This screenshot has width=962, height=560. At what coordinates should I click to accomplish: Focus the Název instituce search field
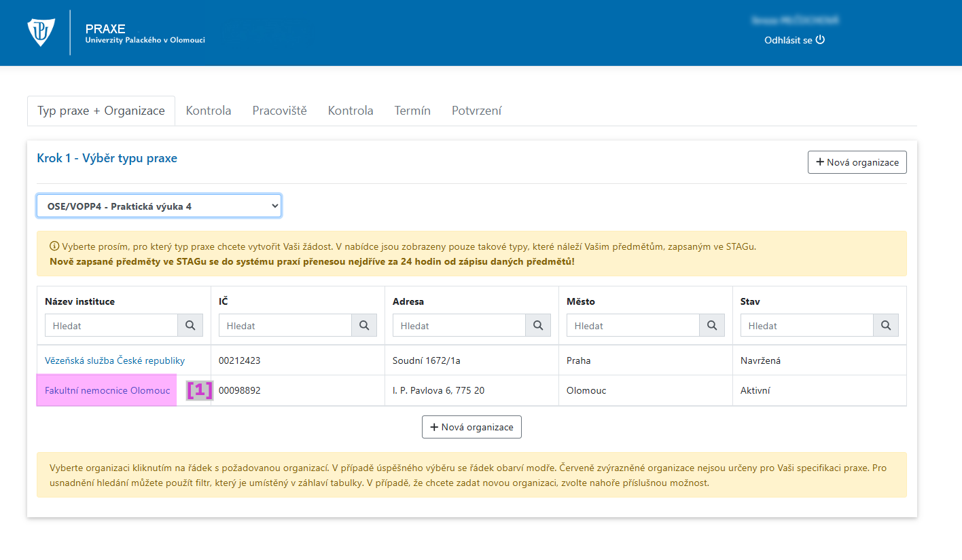click(111, 326)
